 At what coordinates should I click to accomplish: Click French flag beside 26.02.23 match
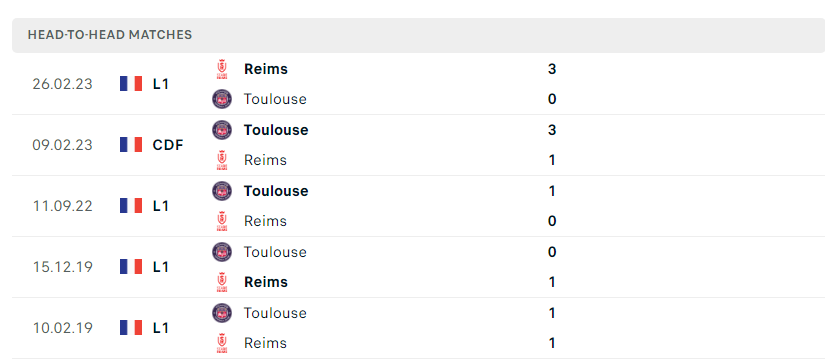tap(131, 84)
